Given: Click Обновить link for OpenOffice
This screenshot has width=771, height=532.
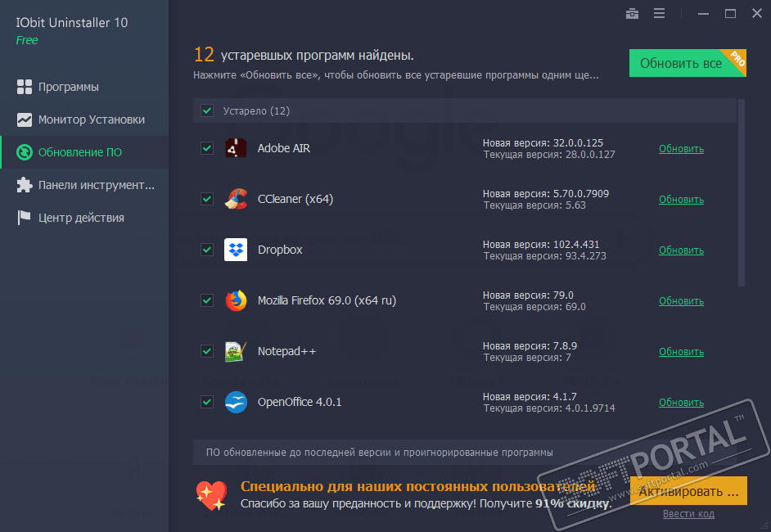Looking at the screenshot, I should pos(681,402).
